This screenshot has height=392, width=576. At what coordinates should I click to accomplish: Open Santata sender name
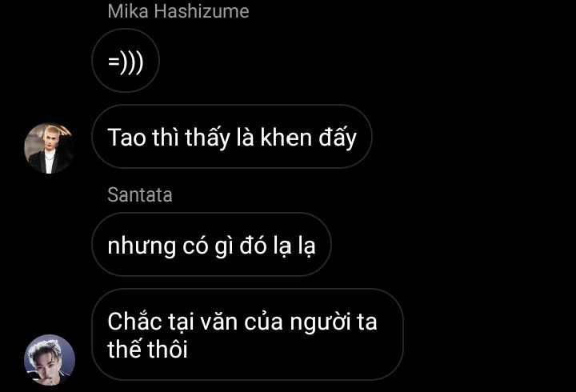[140, 194]
